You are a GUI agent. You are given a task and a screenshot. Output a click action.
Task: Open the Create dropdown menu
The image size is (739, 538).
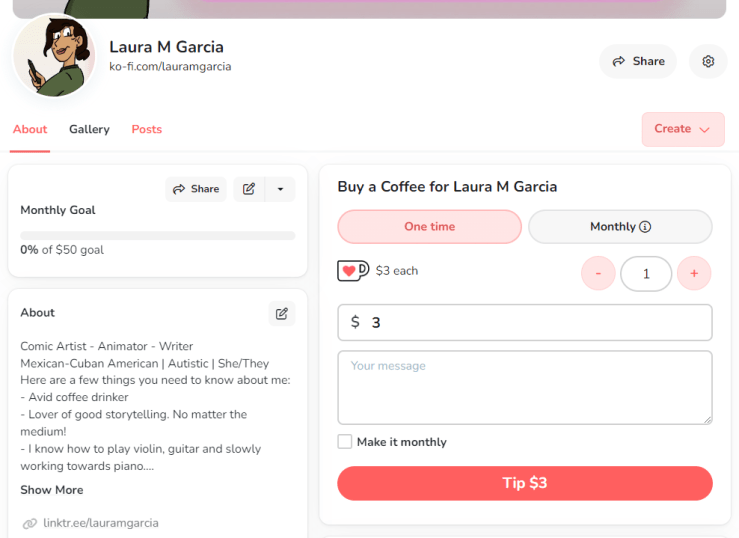[682, 129]
